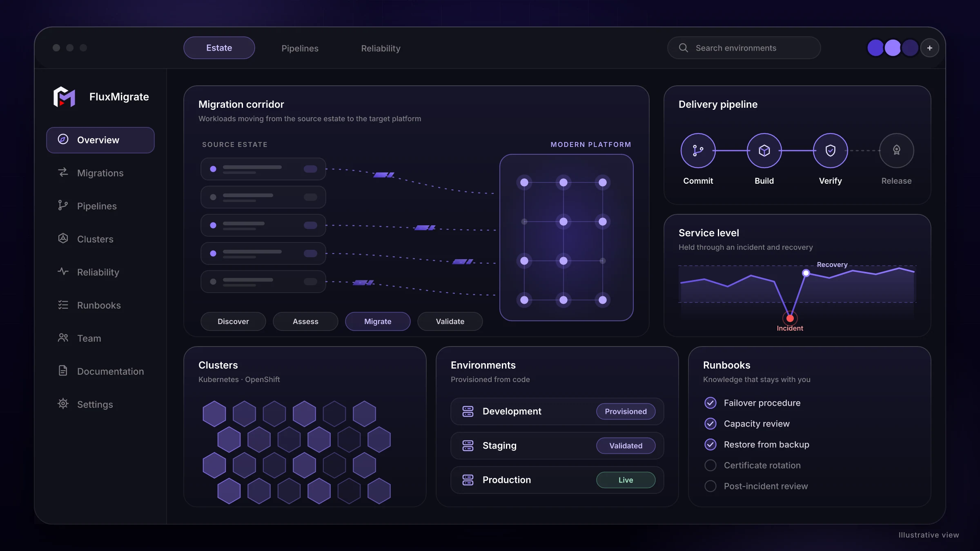
Task: Click the Runbooks checklist icon in sidebar
Action: (63, 305)
